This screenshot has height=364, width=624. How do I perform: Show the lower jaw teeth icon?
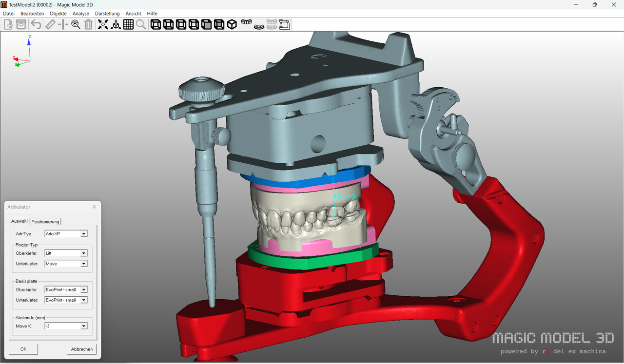coord(259,26)
